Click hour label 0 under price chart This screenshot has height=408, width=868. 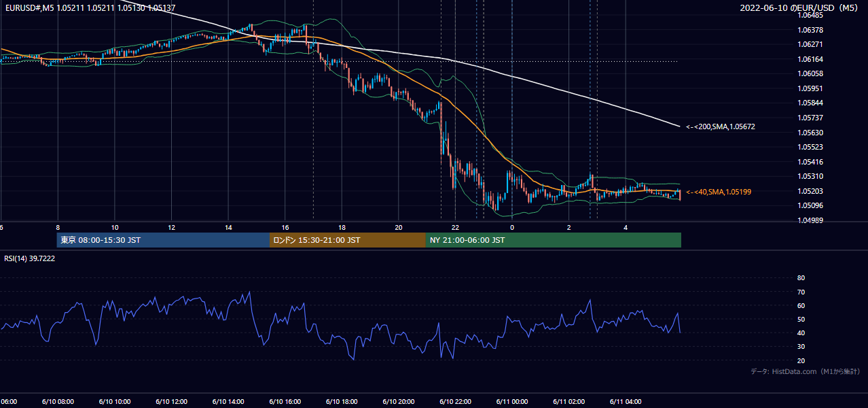512,227
